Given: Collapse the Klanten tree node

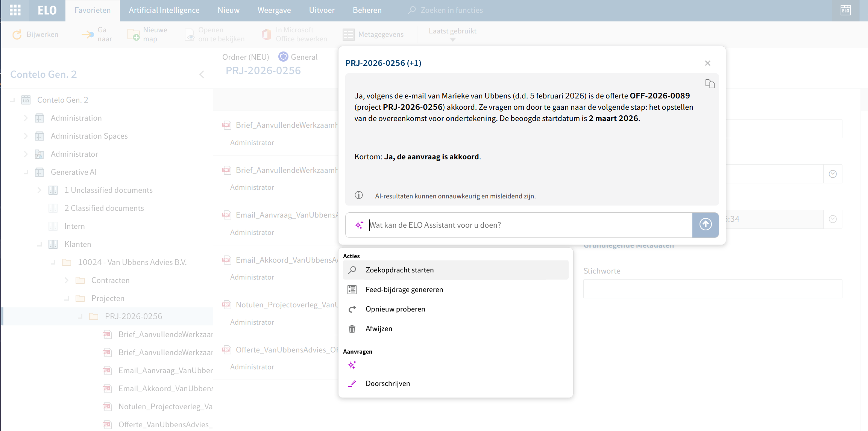Looking at the screenshot, I should tap(39, 244).
